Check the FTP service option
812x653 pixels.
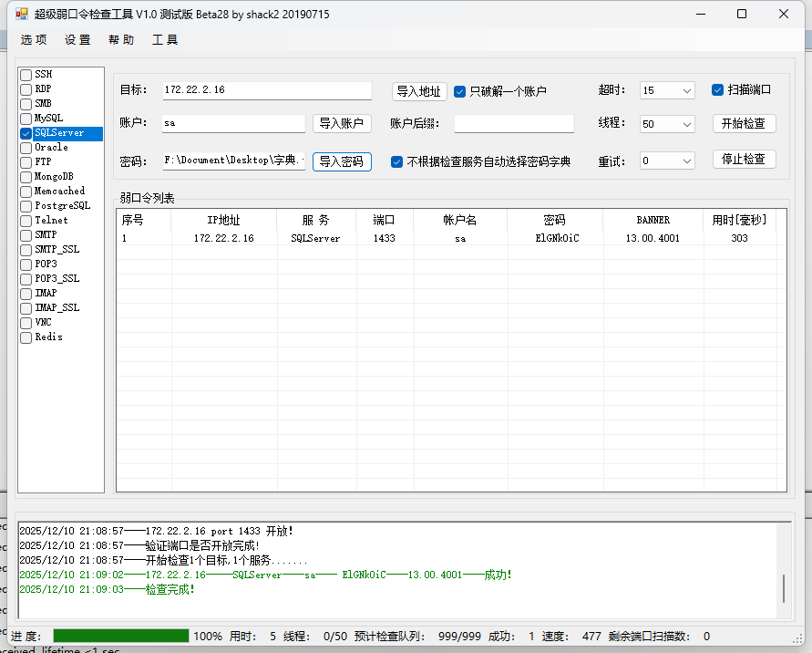tap(26, 162)
